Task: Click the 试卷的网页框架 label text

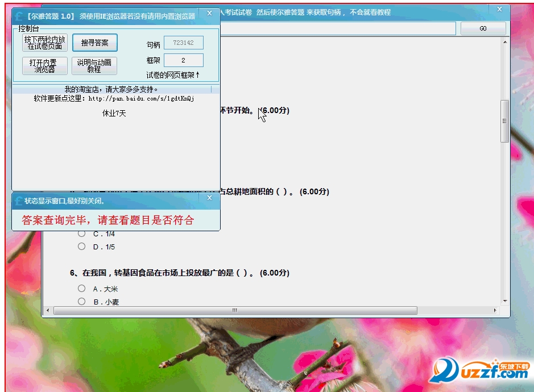Action: coord(173,75)
